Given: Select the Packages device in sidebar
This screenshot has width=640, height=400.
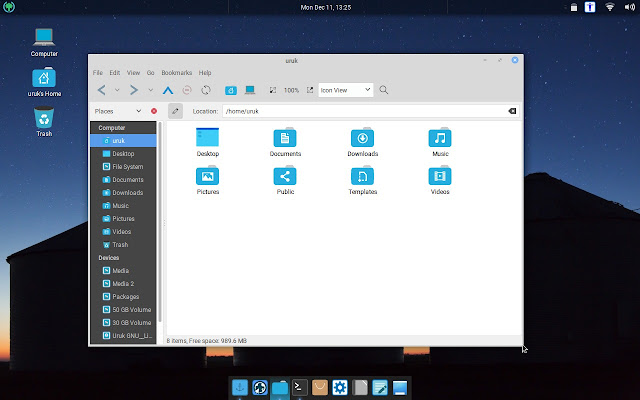Looking at the screenshot, I should pos(123,297).
